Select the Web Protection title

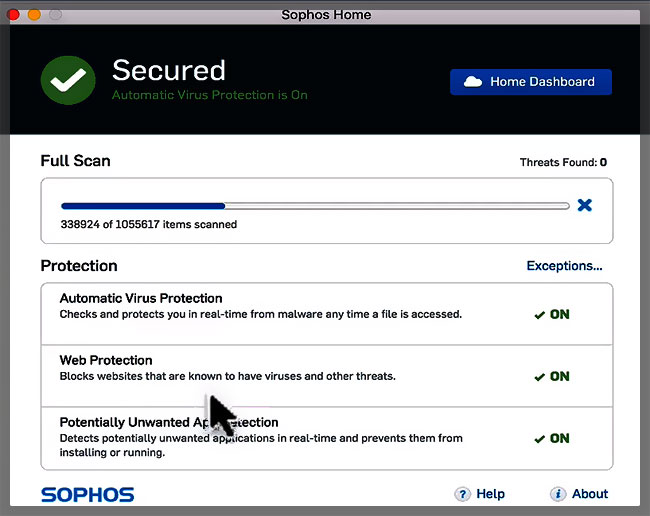coord(106,360)
